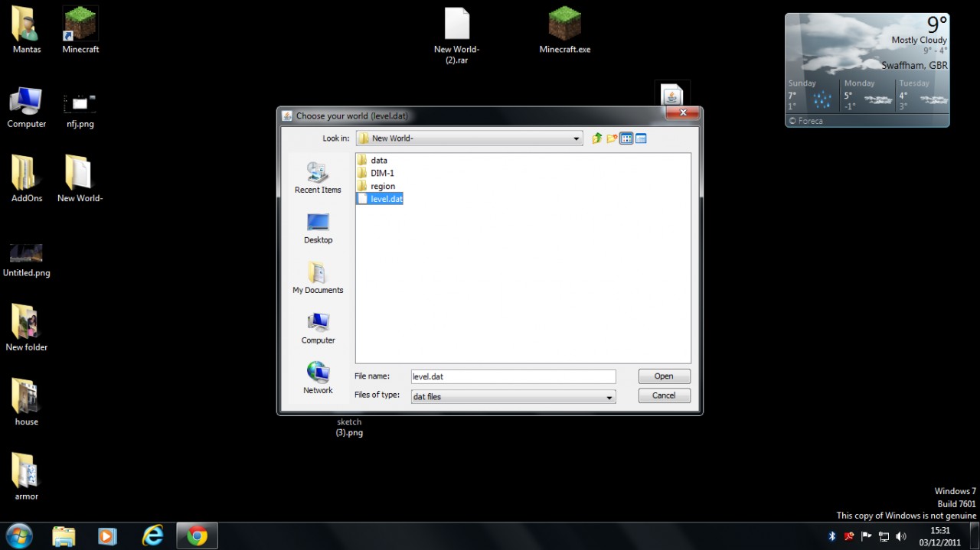The width and height of the screenshot is (980, 550).
Task: Select the Computer icon on the desktop
Action: click(27, 106)
